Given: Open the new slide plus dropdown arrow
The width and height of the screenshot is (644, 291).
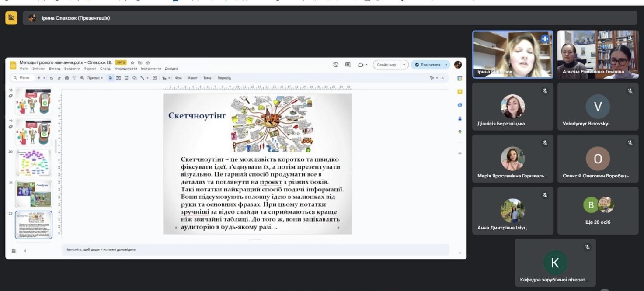Looking at the screenshot, I should click(x=44, y=78).
